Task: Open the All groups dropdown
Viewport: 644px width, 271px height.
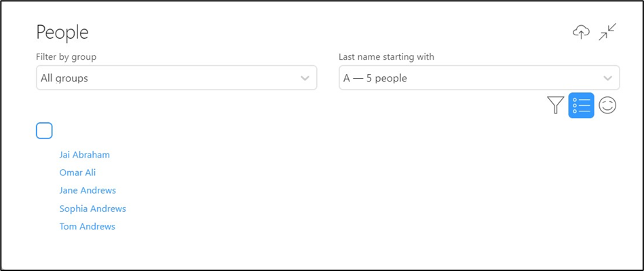Action: pyautogui.click(x=176, y=77)
